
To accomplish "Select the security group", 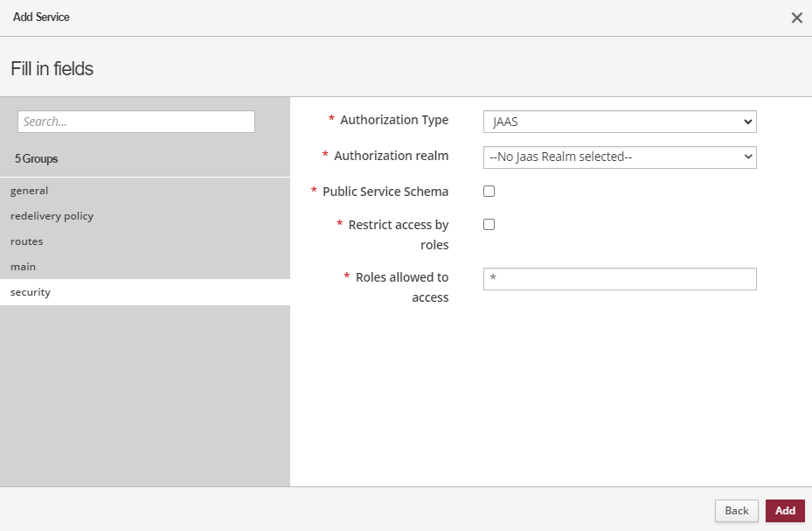I will (31, 292).
